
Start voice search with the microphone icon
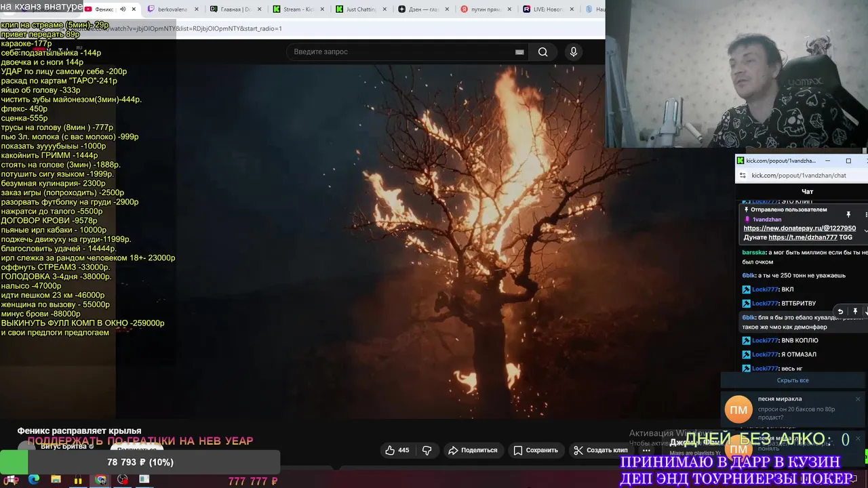(x=574, y=52)
